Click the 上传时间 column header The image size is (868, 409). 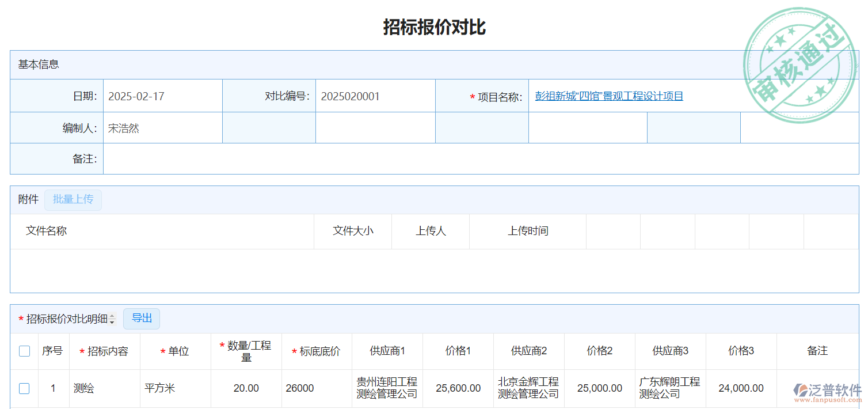527,231
